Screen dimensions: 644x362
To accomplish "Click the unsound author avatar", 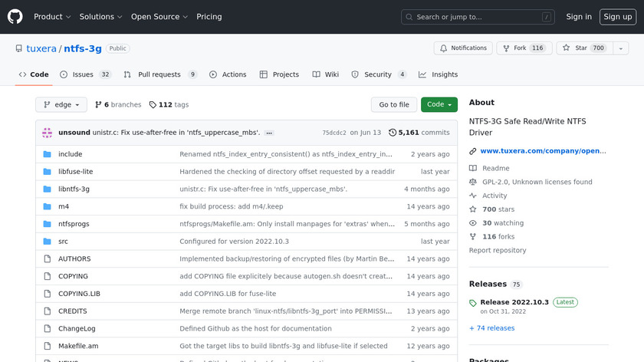I will 48,133.
